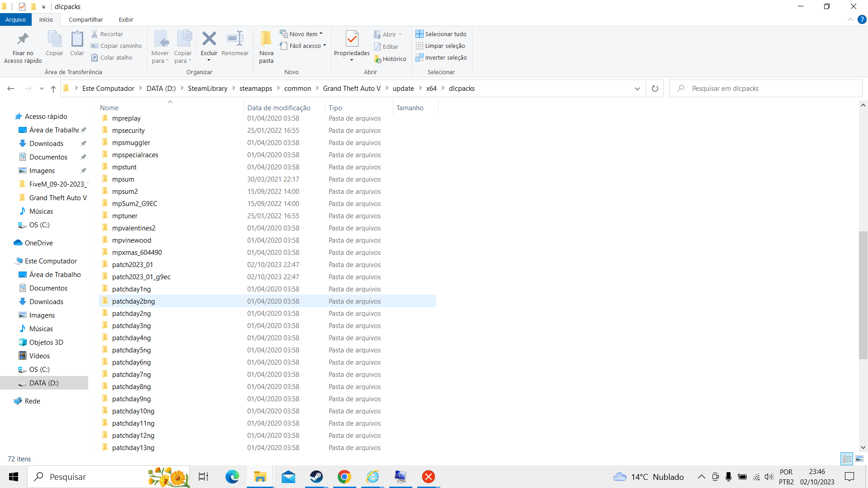The height and width of the screenshot is (488, 868).
Task: Open the Arquivo menu
Action: click(16, 19)
